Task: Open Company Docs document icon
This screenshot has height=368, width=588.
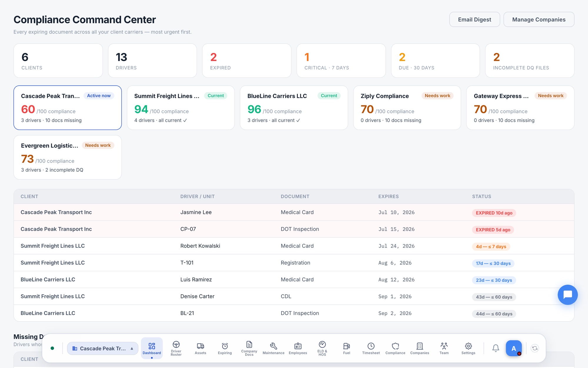Action: tap(249, 344)
